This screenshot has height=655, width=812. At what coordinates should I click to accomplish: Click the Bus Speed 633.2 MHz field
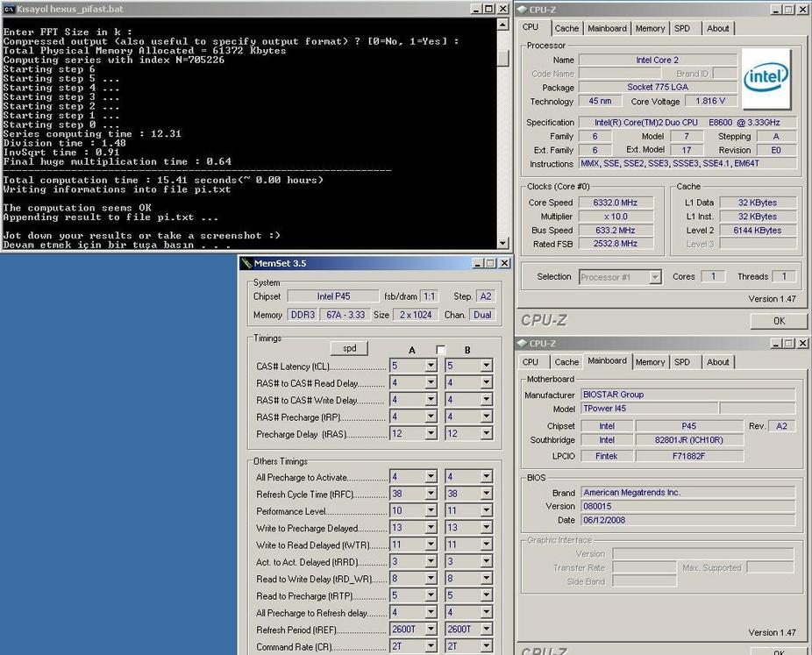coord(616,231)
